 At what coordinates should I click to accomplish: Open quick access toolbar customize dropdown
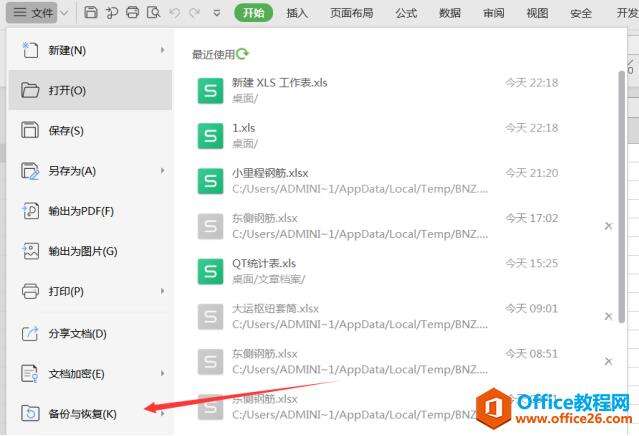[x=217, y=13]
